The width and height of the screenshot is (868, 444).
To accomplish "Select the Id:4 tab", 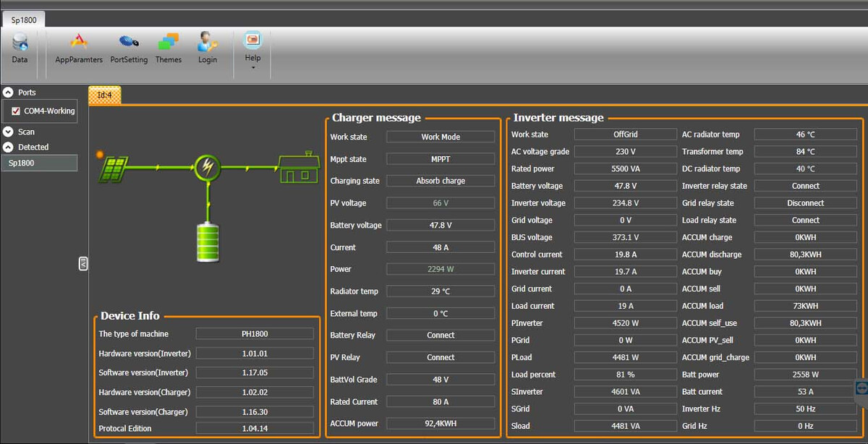I will point(105,95).
